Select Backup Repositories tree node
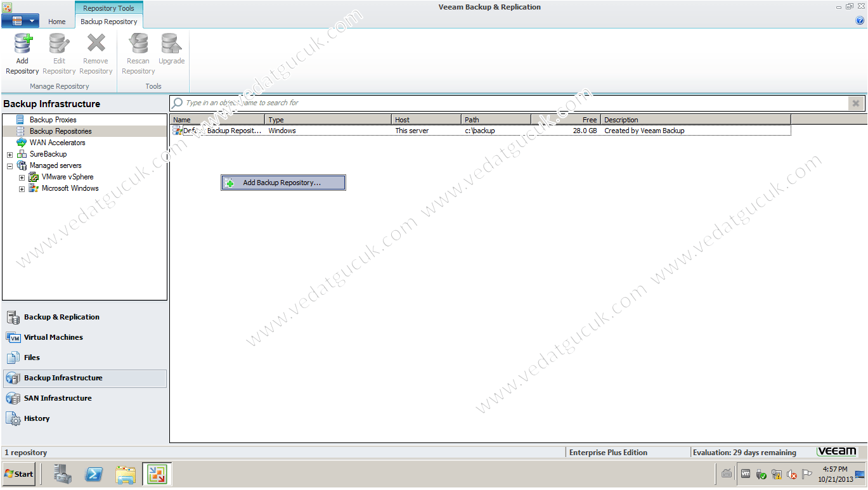The height and width of the screenshot is (490, 868). coord(60,131)
